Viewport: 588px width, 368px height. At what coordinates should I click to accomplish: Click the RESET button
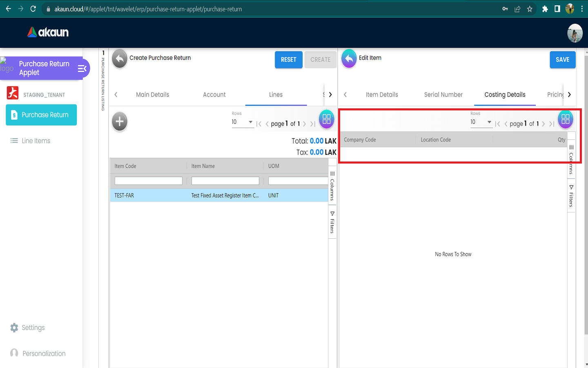[289, 60]
